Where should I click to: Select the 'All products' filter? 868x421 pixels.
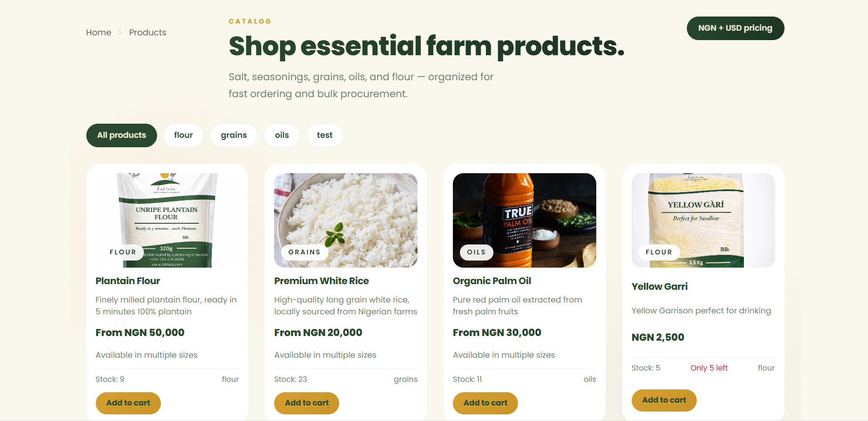tap(121, 135)
